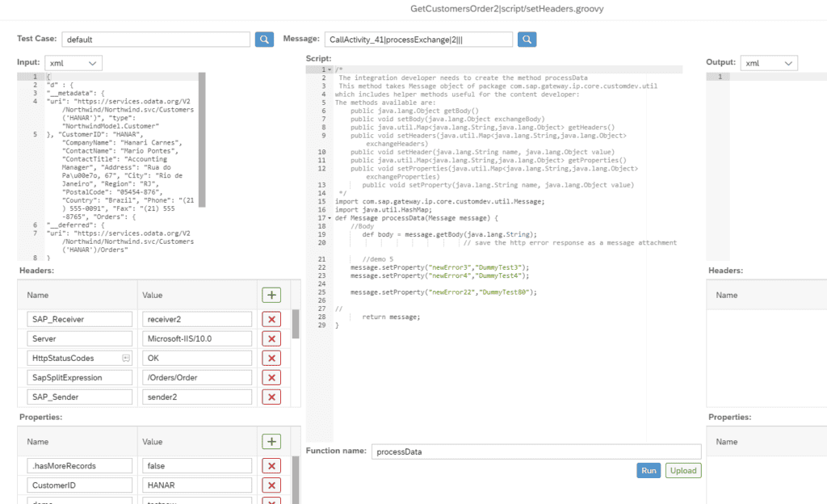
Task: Click Name column in output Headers table
Action: pos(727,296)
